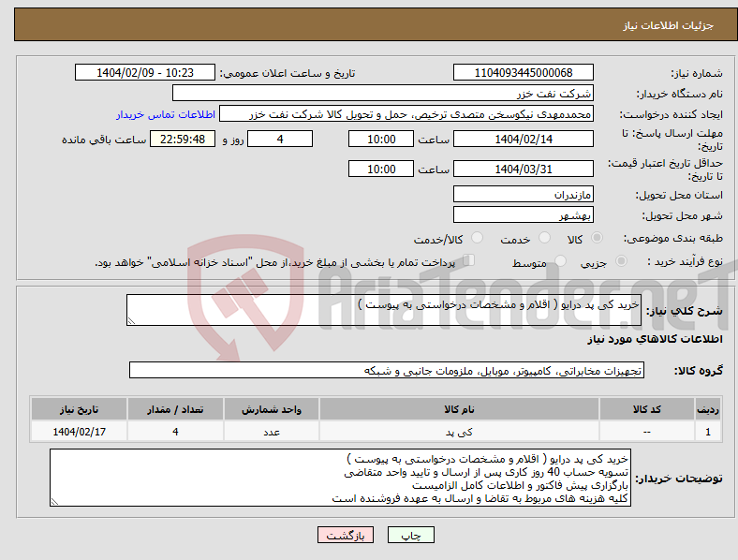Click the کد کالا column header
This screenshot has height=560, width=738.
tap(647, 409)
